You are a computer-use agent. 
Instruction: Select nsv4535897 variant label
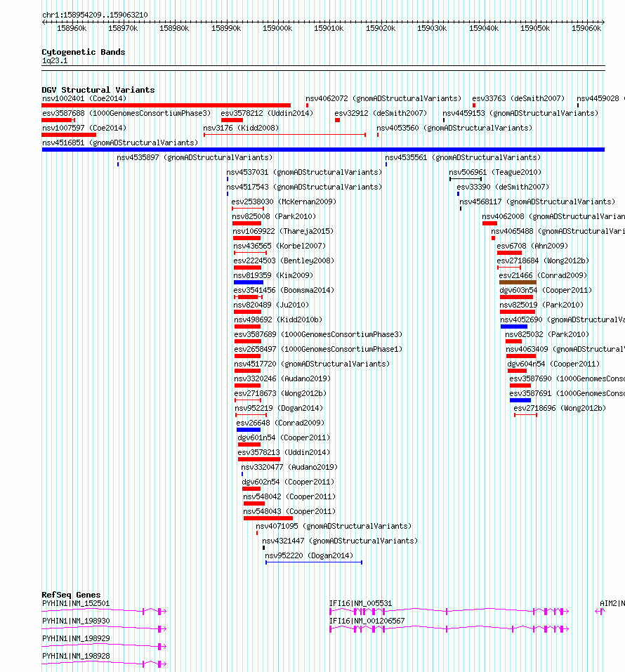coord(195,158)
